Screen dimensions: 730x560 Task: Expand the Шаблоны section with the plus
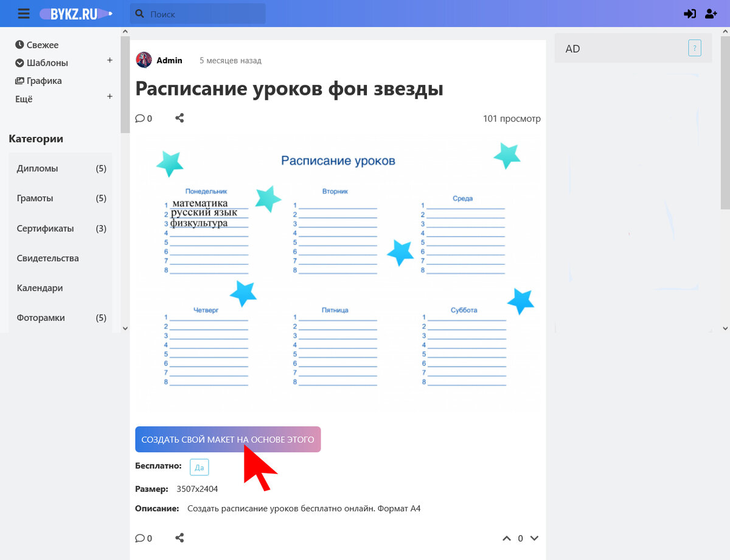pyautogui.click(x=109, y=60)
